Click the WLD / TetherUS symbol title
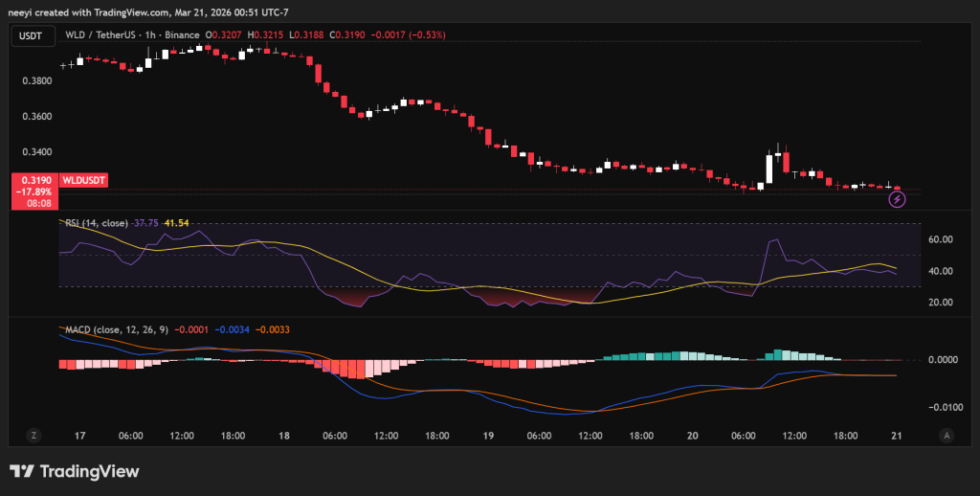The height and width of the screenshot is (496, 980). [97, 35]
